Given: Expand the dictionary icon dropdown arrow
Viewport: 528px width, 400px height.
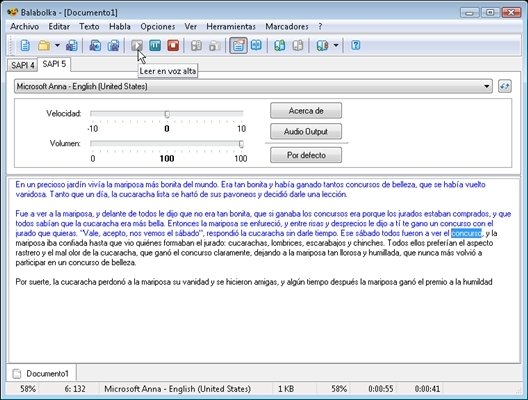Looking at the screenshot, I should point(336,45).
